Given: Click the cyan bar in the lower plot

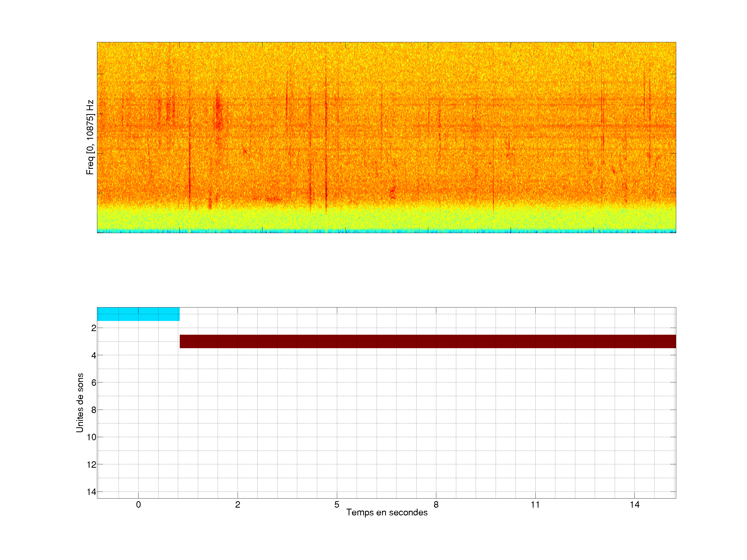Looking at the screenshot, I should tap(138, 314).
